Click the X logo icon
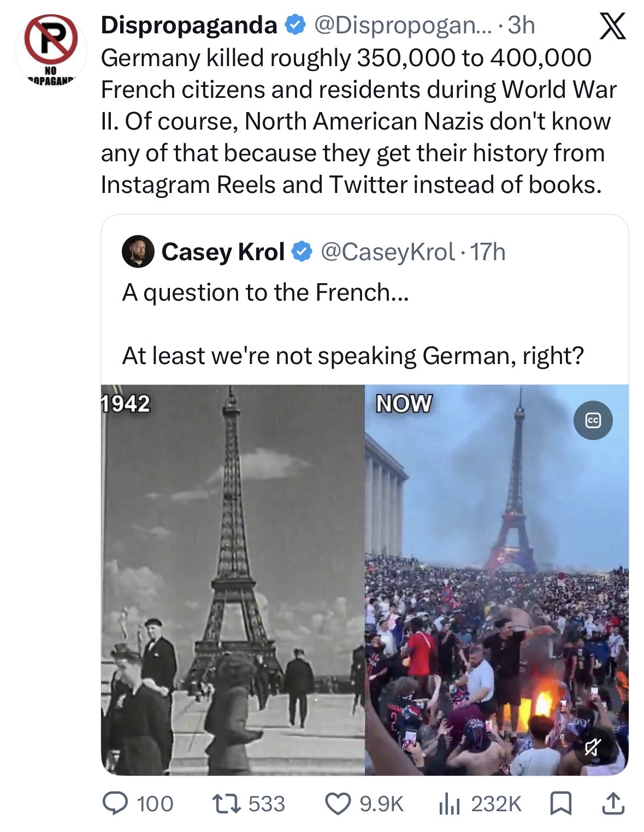This screenshot has height=832, width=644. (x=612, y=27)
